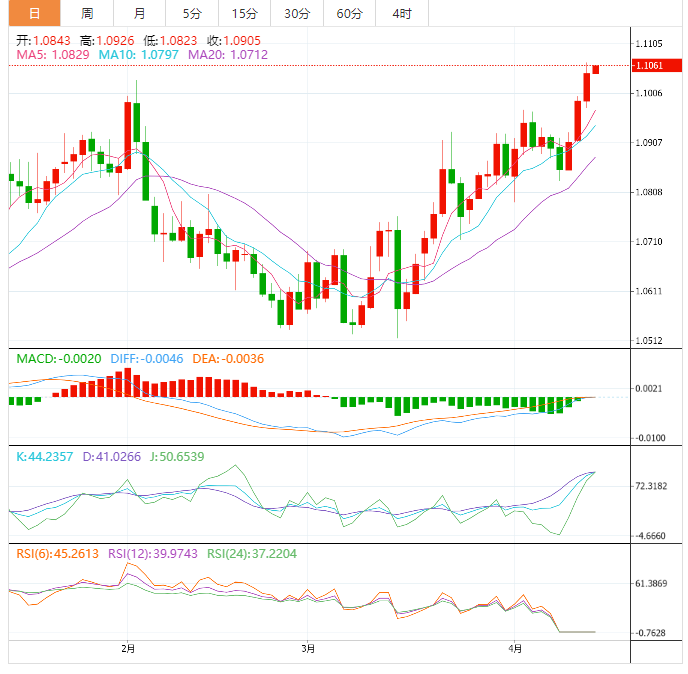The width and height of the screenshot is (688, 674).
Task: Click the 1.0512 price axis label
Action: point(649,341)
